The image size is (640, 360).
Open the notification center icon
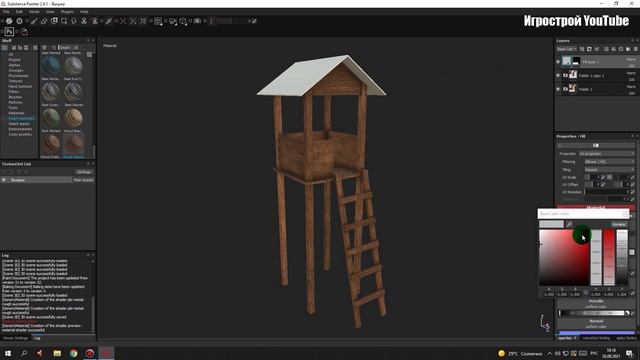pos(629,353)
